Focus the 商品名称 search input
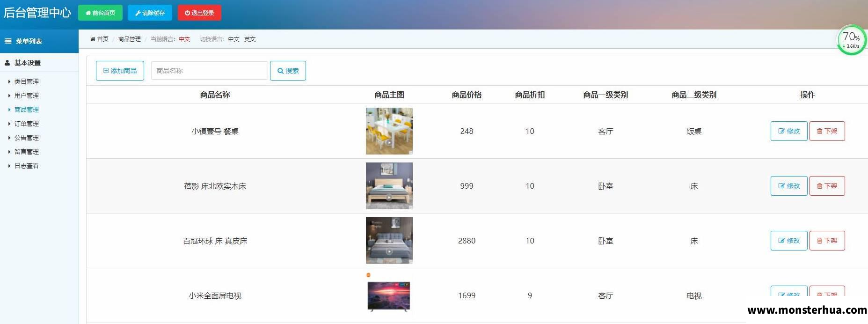The height and width of the screenshot is (324, 868). point(209,71)
